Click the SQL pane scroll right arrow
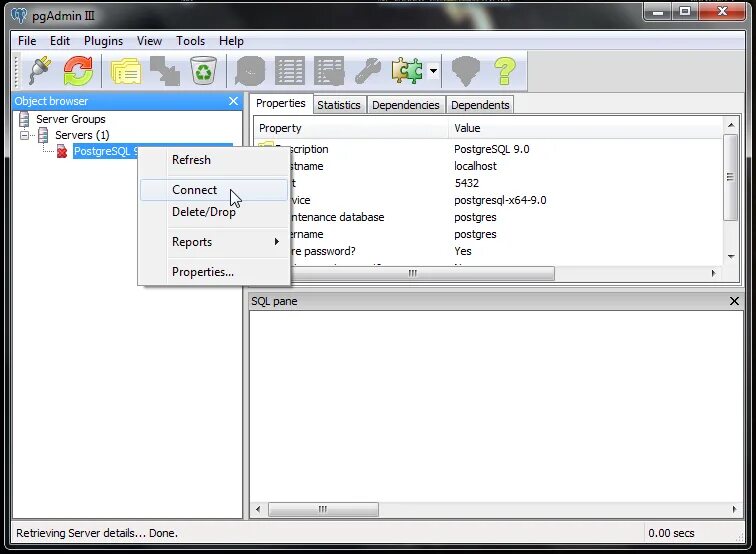 (x=734, y=509)
